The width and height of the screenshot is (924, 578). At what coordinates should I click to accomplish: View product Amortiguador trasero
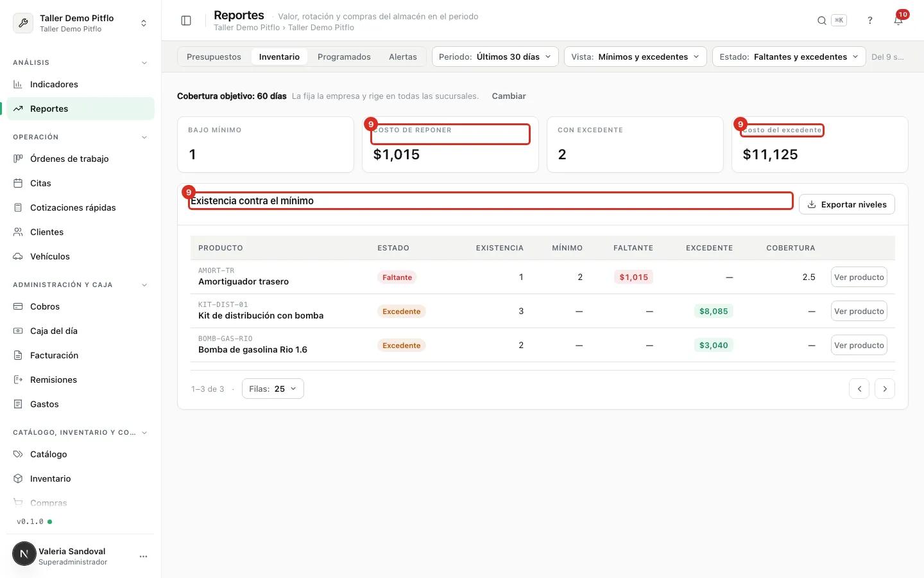pos(859,277)
